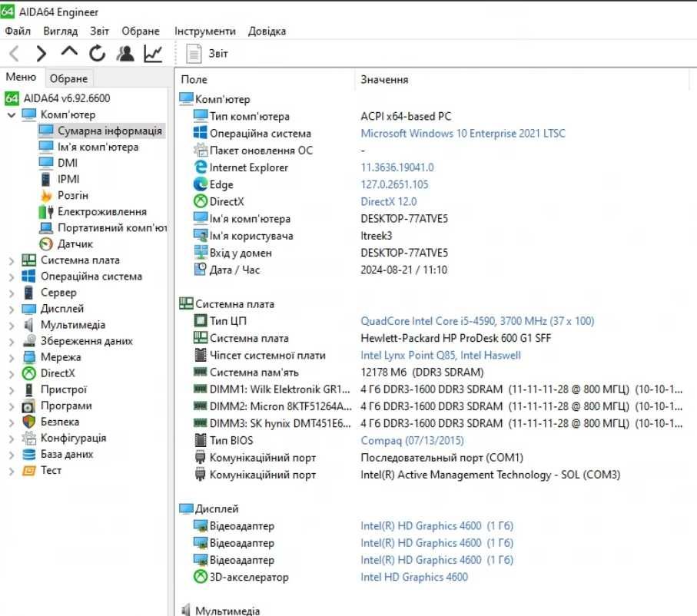This screenshot has height=616, width=697.
Task: Open the graph chart toolbar icon
Action: click(x=153, y=53)
